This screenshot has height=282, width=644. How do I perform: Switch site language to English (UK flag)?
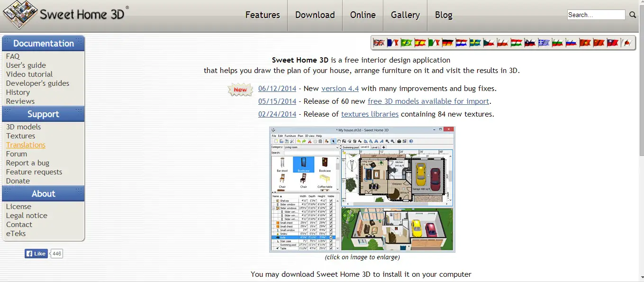(379, 43)
